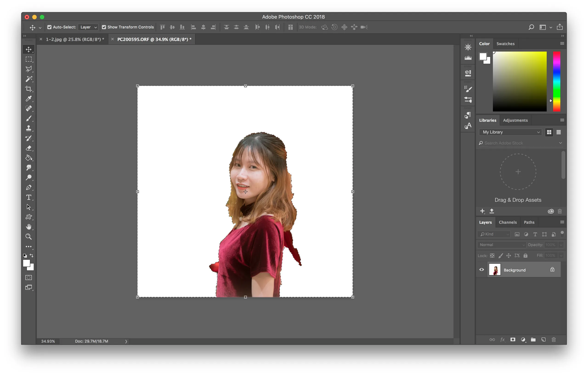Select the Polygonal Lasso tool
The height and width of the screenshot is (375, 588).
(28, 69)
